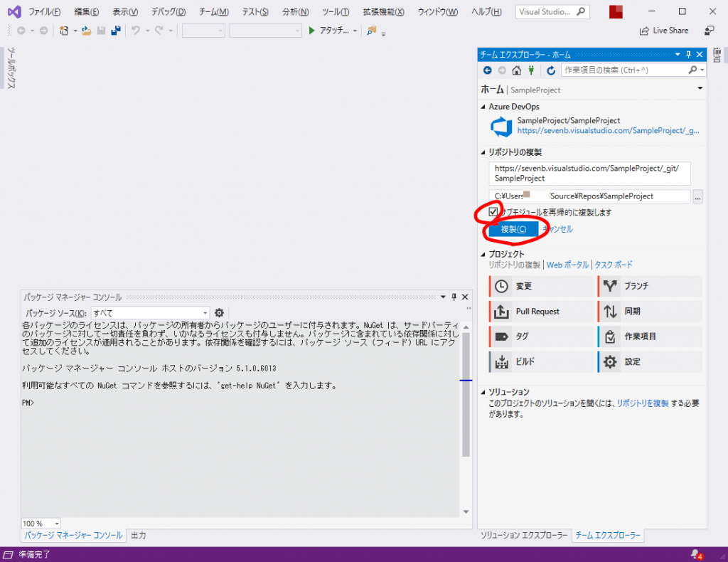Open the 変更 tile

[541, 286]
